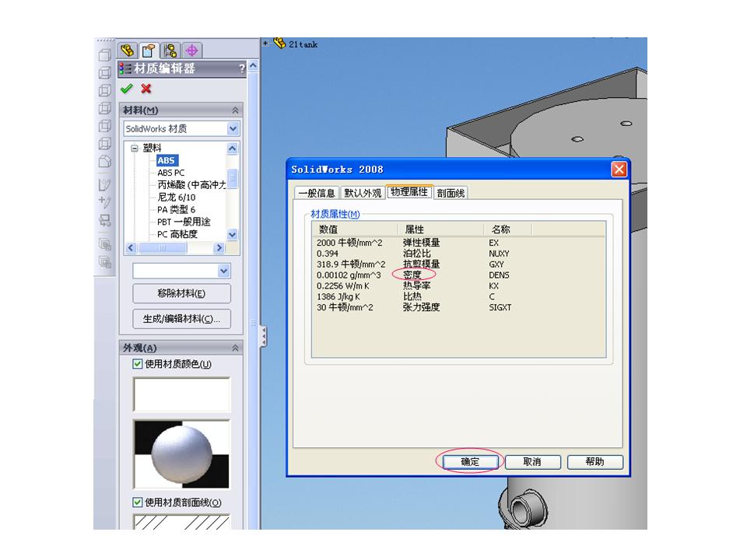The width and height of the screenshot is (747, 560).
Task: Click the white material color swatch
Action: [x=181, y=395]
